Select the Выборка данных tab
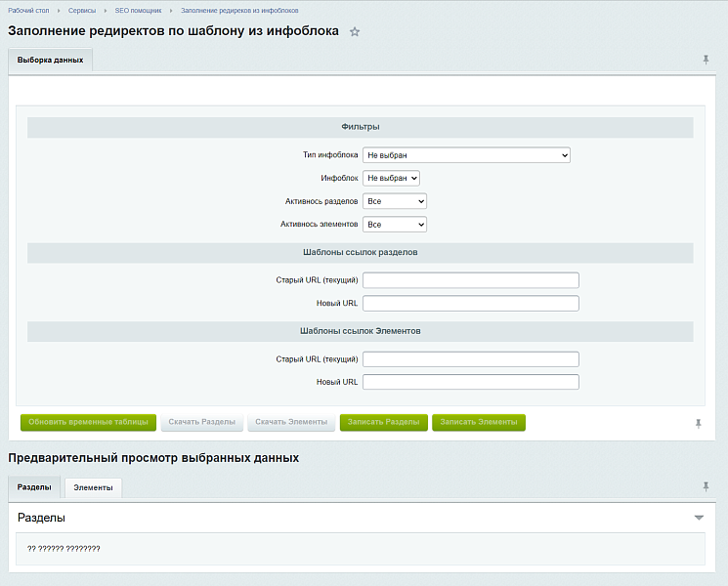Viewport: 728px width, 586px height. (x=50, y=60)
